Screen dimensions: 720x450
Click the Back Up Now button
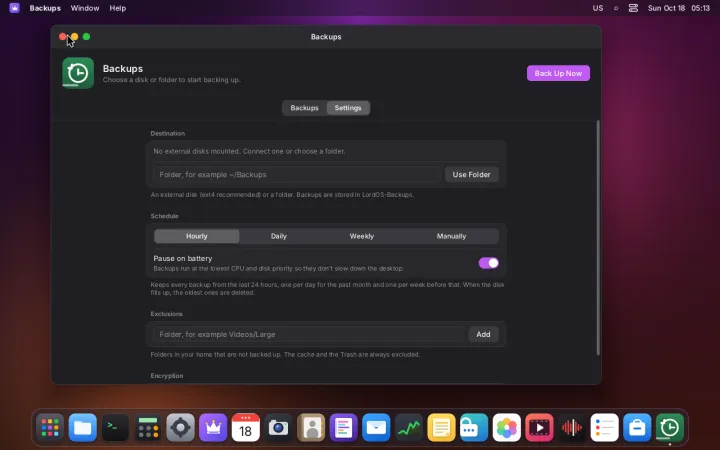coord(558,73)
